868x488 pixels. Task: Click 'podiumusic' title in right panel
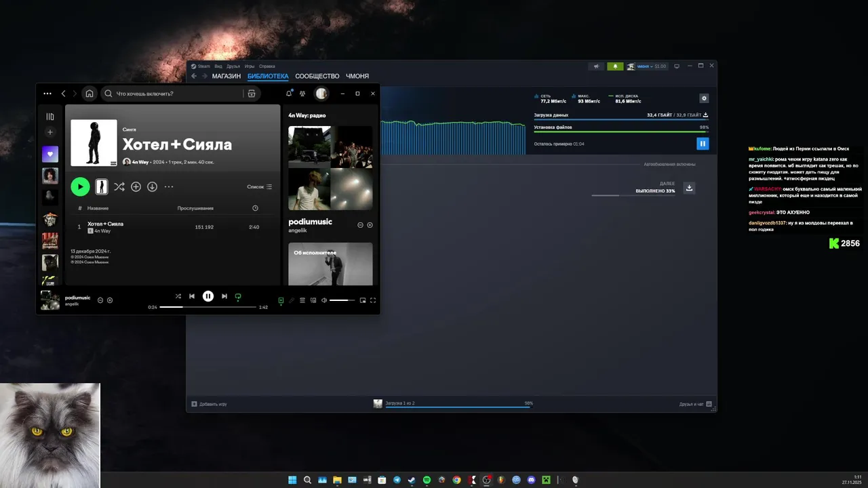310,222
